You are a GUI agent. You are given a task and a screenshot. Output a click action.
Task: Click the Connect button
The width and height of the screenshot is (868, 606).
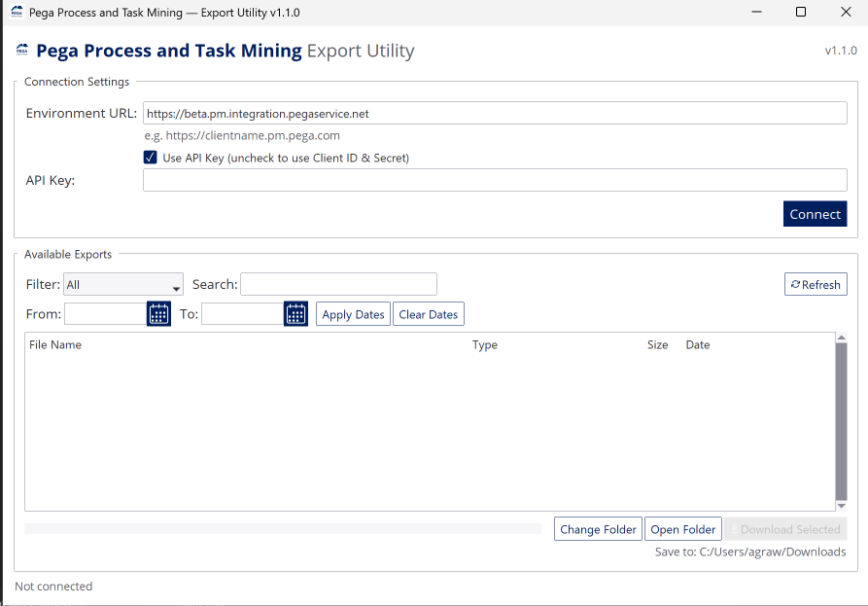pyautogui.click(x=815, y=214)
